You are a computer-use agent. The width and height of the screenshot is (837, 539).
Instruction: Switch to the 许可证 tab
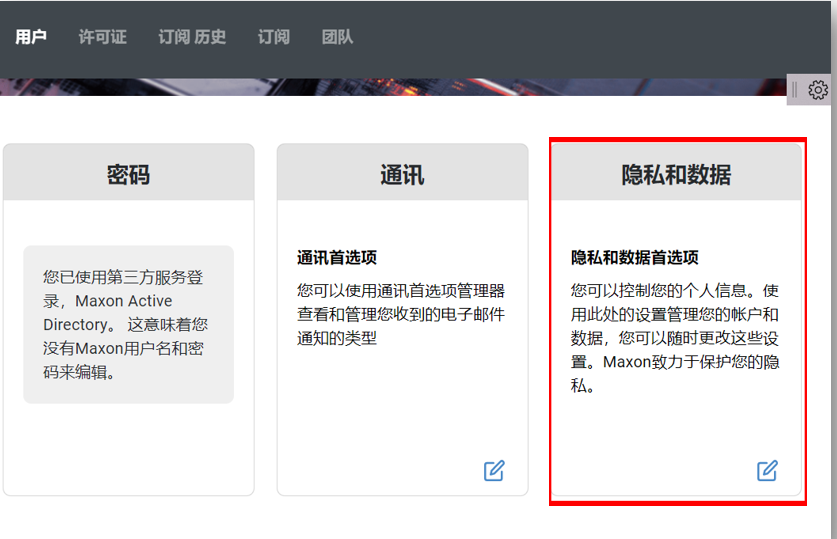point(102,37)
